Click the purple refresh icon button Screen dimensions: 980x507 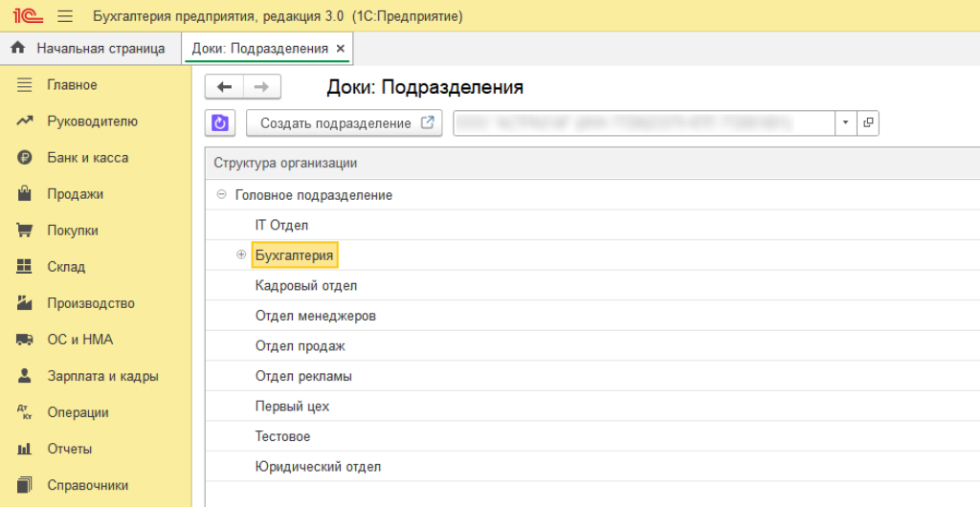pyautogui.click(x=219, y=123)
